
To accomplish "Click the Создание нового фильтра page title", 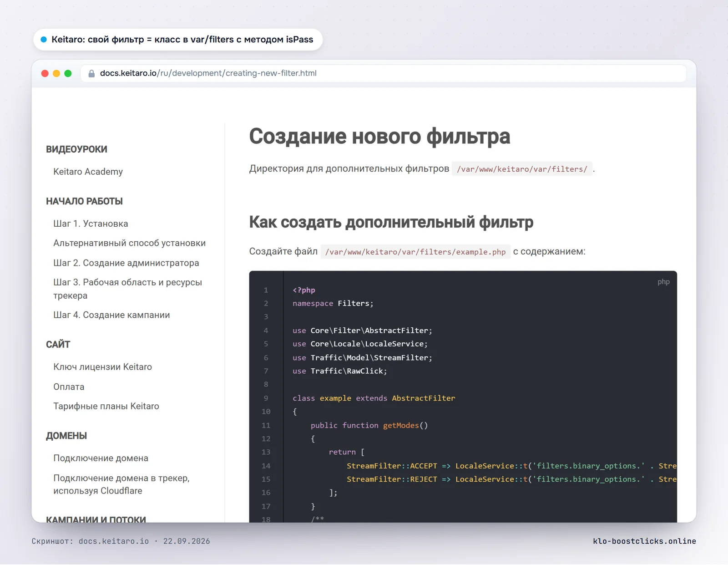I will coord(379,136).
